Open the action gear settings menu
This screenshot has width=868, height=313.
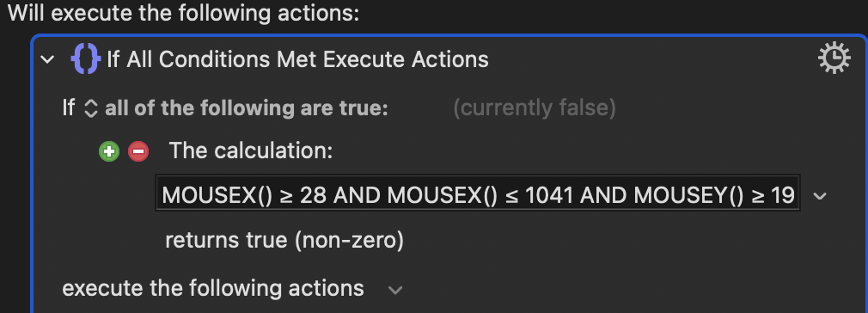click(834, 58)
